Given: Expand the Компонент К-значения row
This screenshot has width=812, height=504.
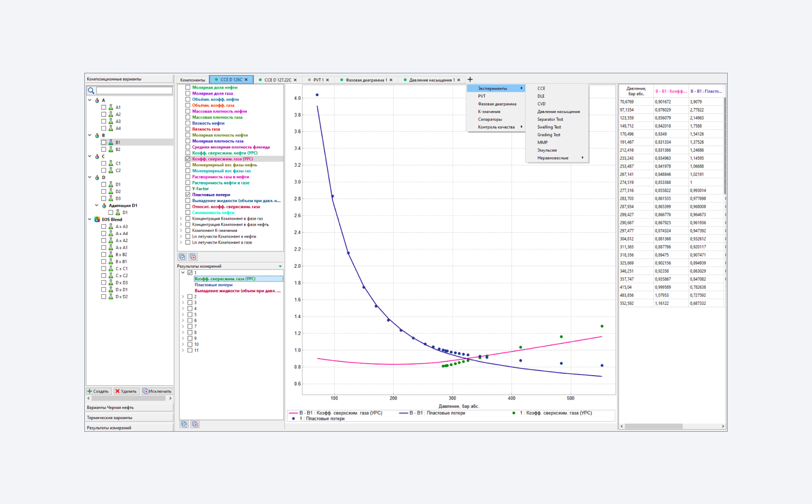Looking at the screenshot, I should (x=181, y=230).
